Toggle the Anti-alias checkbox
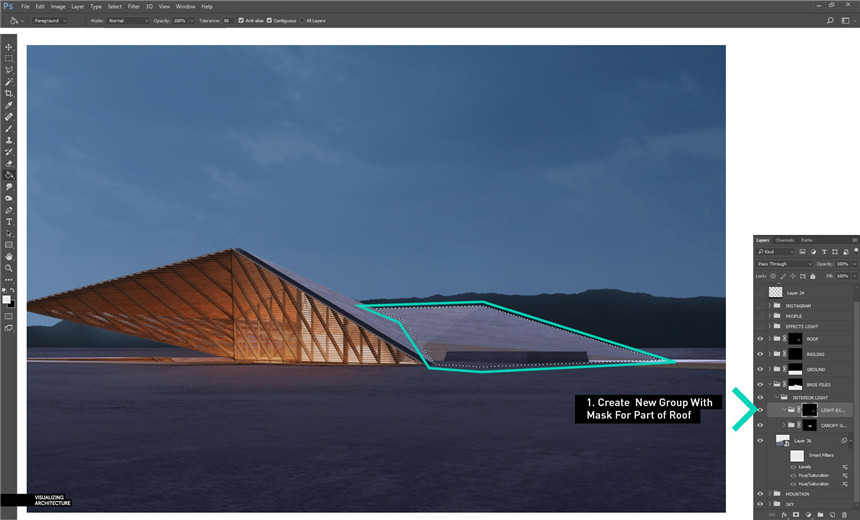860x520 pixels. 241,20
